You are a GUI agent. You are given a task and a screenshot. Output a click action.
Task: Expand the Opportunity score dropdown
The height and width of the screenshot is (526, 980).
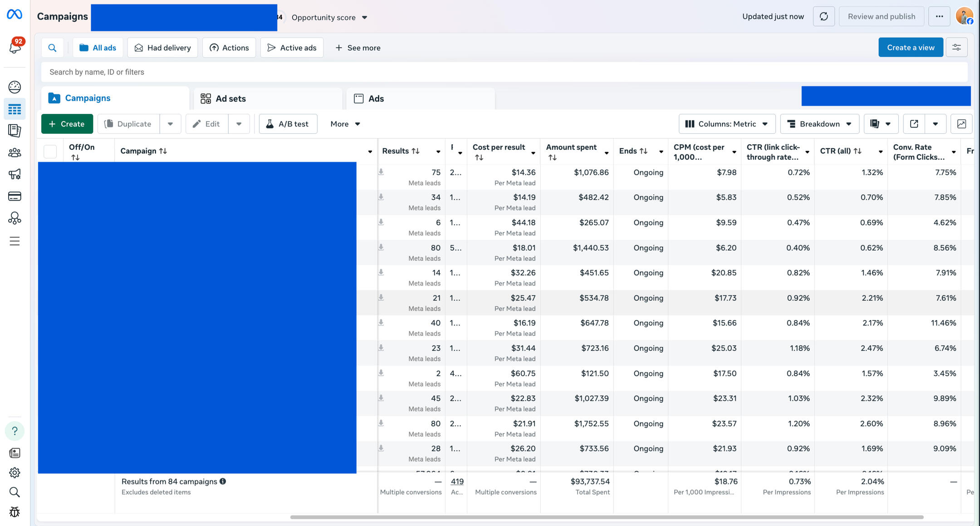pyautogui.click(x=329, y=17)
